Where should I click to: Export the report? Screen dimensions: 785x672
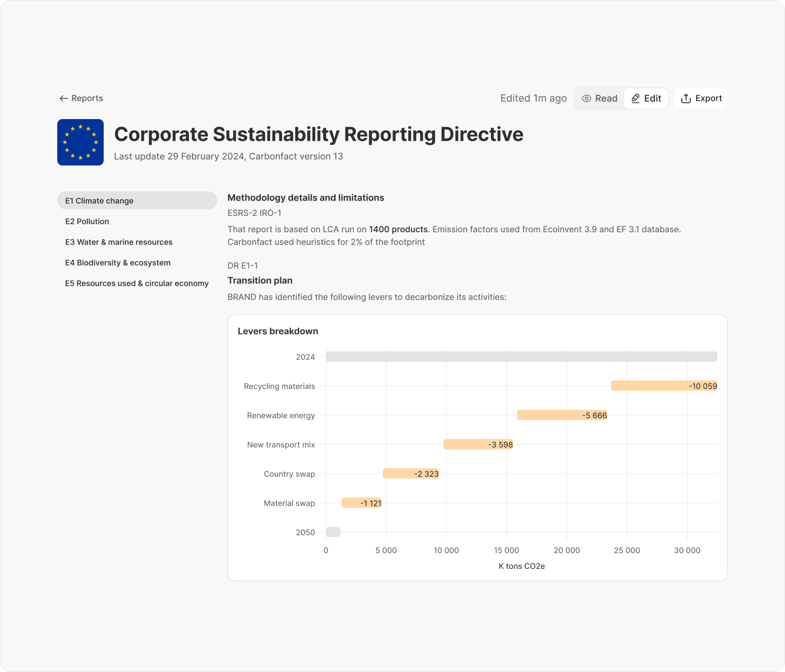pyautogui.click(x=701, y=98)
